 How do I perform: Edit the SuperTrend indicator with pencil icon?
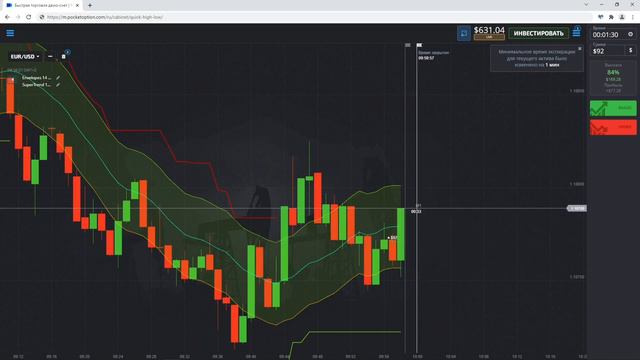click(x=58, y=85)
